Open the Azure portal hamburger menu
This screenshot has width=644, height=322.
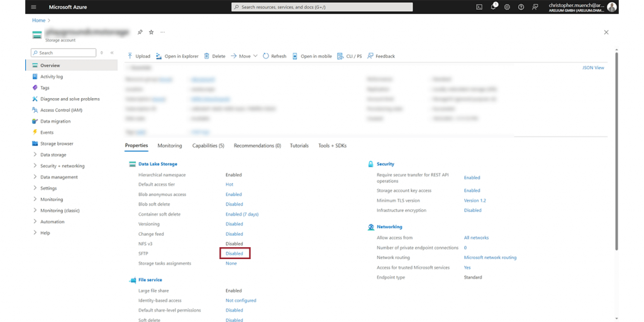pos(33,7)
